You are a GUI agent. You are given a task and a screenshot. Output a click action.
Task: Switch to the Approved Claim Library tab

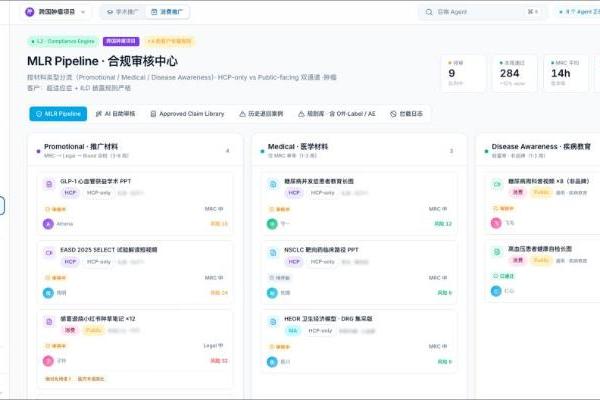click(x=188, y=114)
